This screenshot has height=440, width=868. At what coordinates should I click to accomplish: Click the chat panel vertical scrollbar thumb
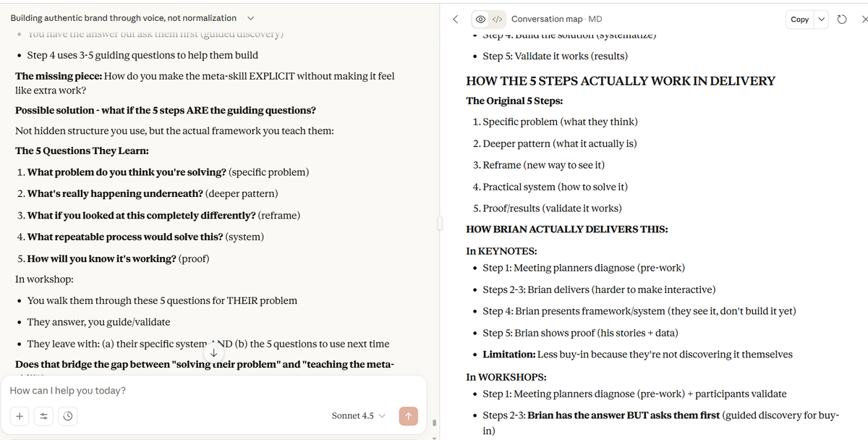tap(433, 423)
